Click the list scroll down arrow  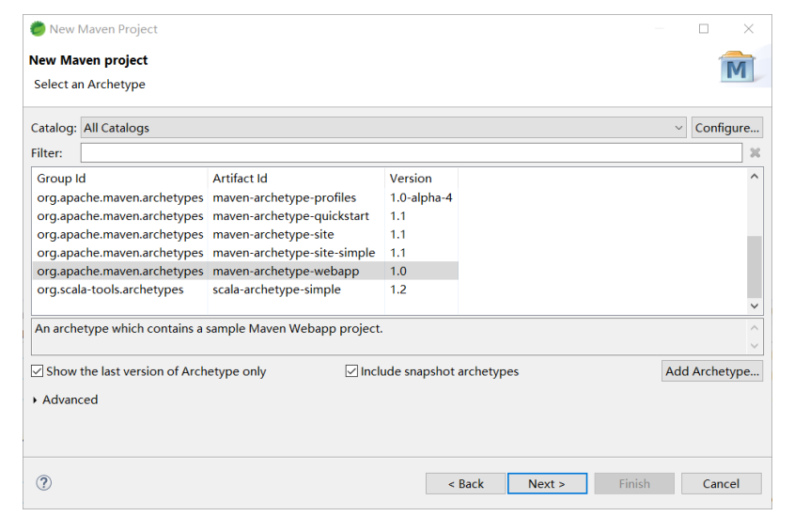754,306
